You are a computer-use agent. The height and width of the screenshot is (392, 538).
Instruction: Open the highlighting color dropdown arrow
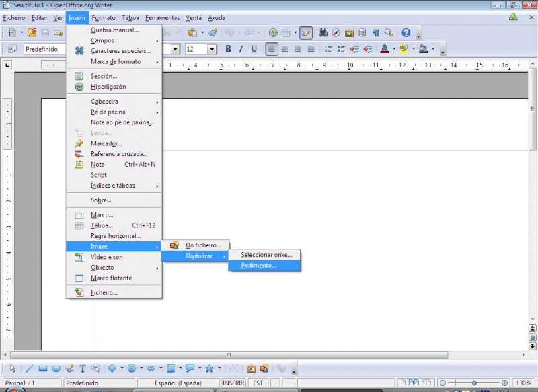click(414, 49)
